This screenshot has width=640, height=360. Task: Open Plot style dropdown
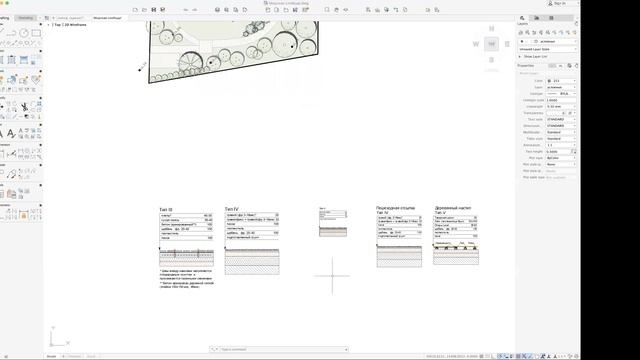click(561, 158)
